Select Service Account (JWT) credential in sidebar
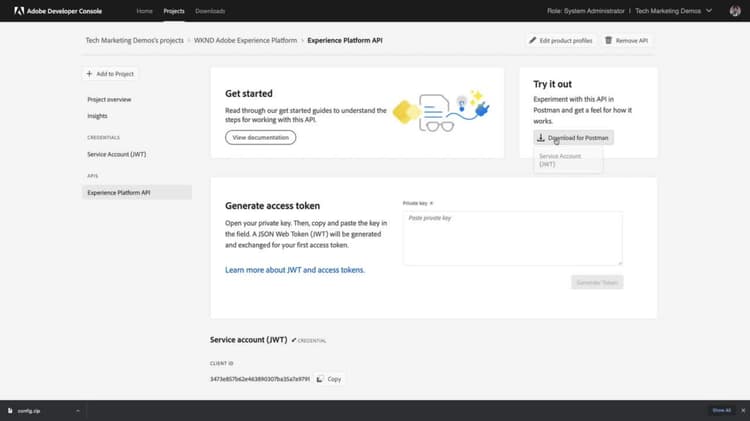The image size is (750, 421). [x=117, y=154]
